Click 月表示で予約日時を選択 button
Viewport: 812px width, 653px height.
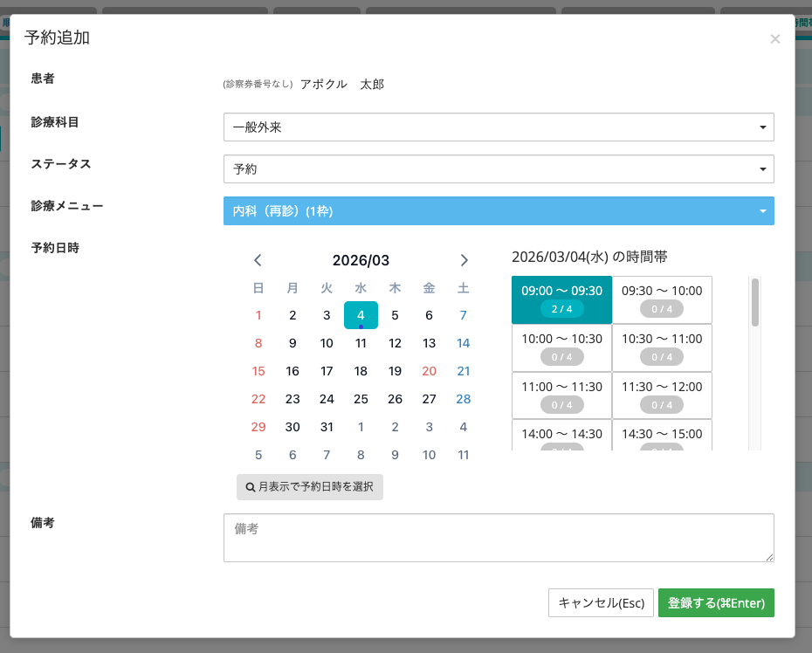[x=310, y=487]
